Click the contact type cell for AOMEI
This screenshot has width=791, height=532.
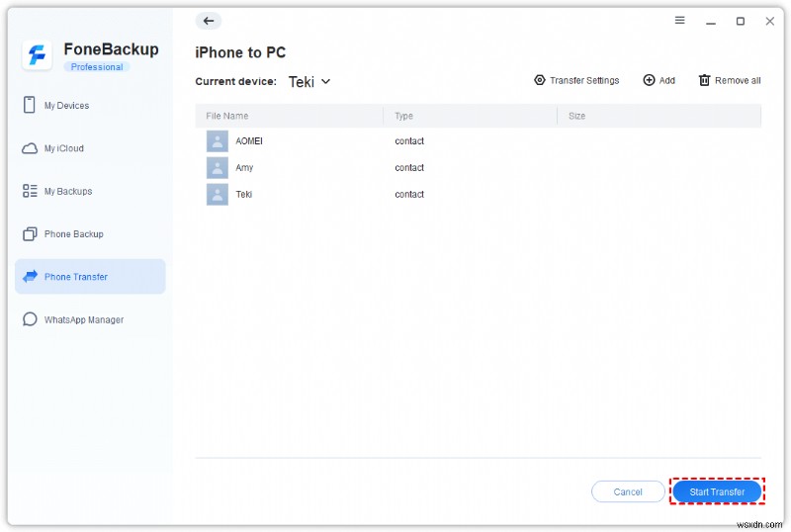(409, 141)
